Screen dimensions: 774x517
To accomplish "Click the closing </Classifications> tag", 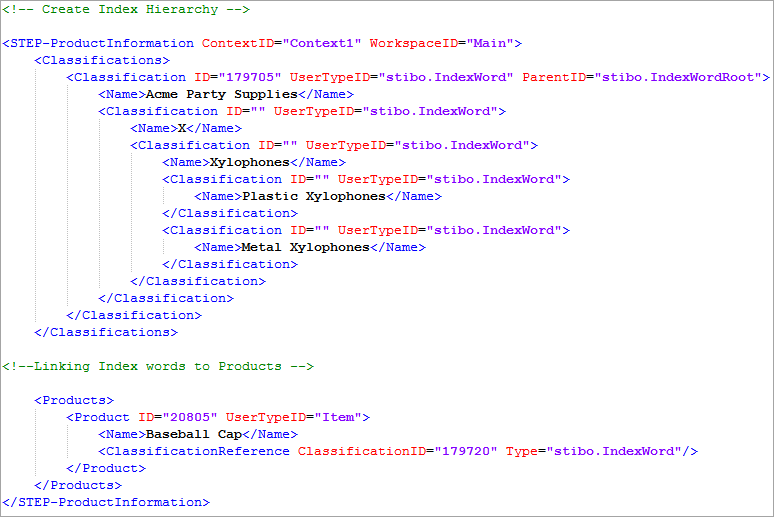I will tap(106, 332).
